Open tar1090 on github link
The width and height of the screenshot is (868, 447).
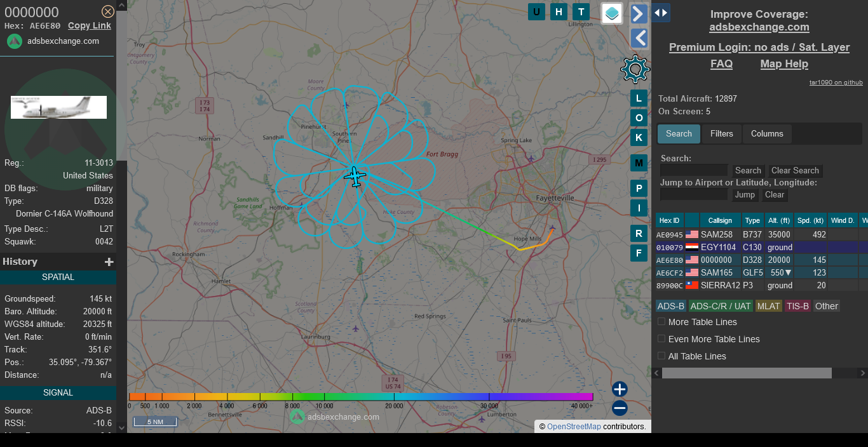[836, 83]
